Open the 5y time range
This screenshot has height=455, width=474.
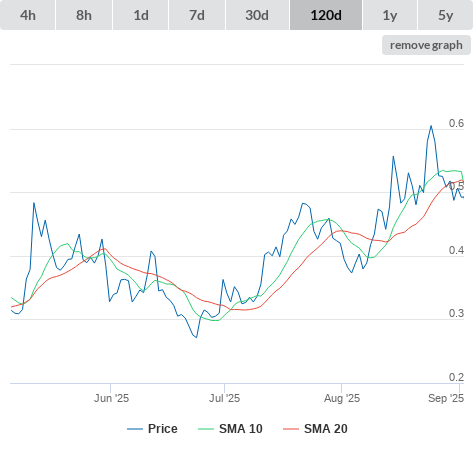click(x=445, y=15)
